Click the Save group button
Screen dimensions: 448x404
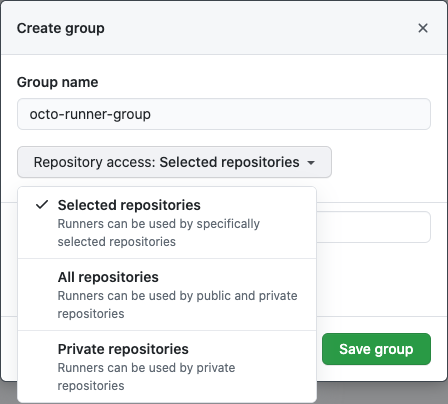tap(376, 349)
